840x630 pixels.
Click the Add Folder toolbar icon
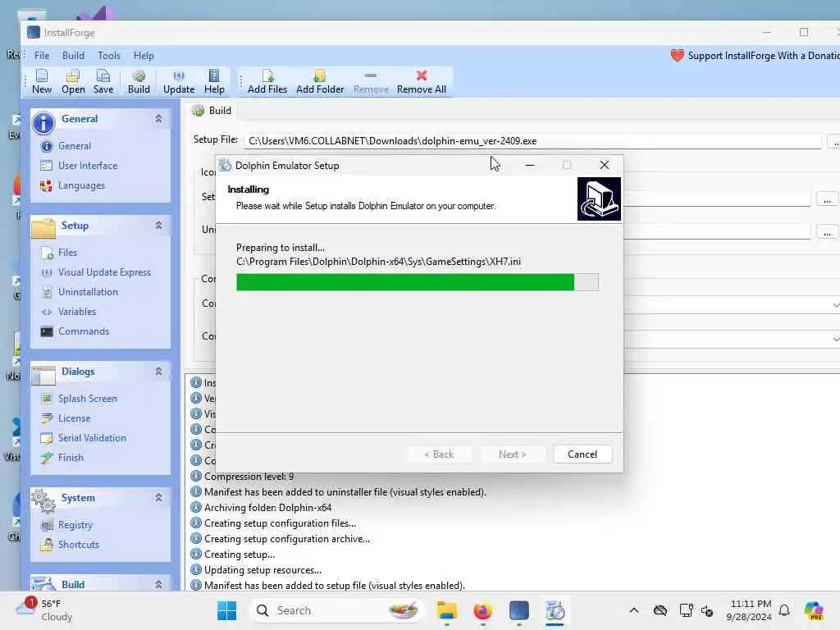click(x=320, y=81)
